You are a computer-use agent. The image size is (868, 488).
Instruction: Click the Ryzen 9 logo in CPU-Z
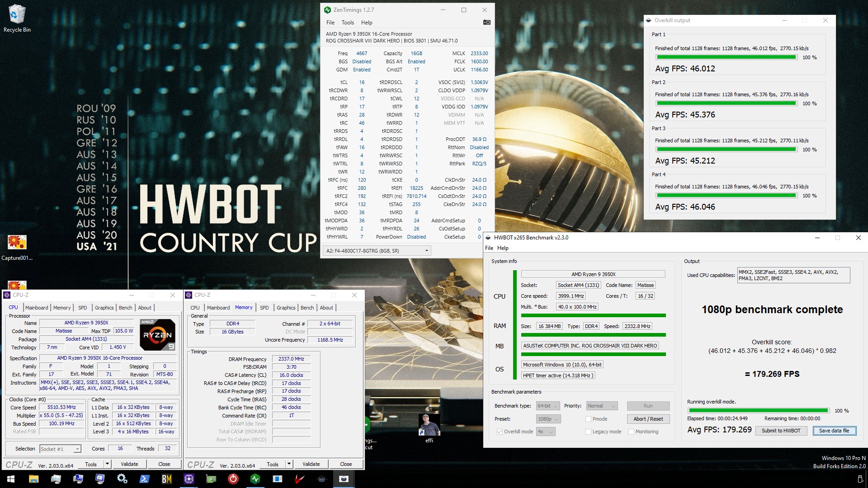157,335
